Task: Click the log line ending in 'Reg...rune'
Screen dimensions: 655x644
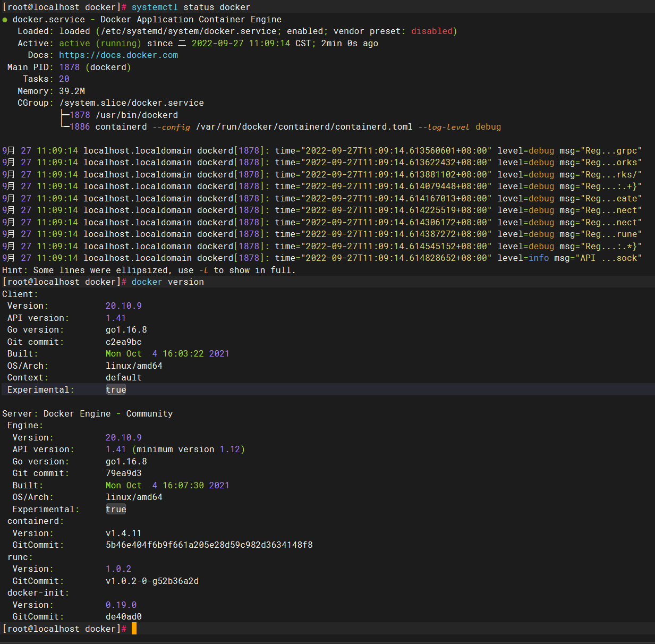Action: point(322,234)
